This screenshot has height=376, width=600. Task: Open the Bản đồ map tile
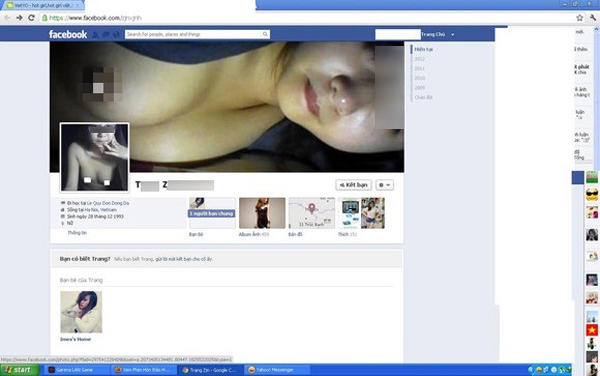click(x=312, y=213)
